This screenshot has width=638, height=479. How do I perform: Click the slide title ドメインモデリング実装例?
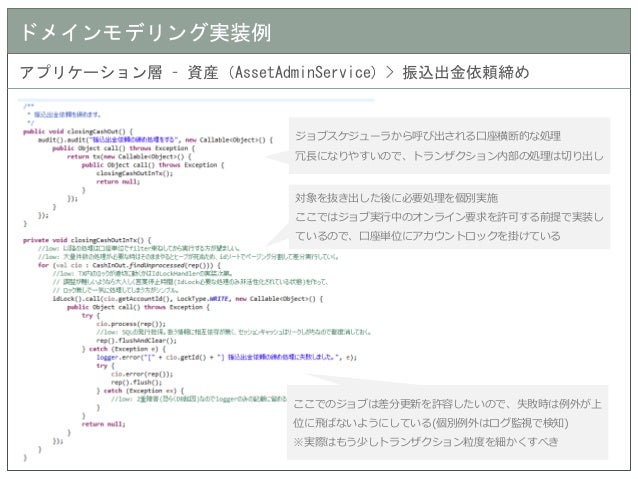coord(145,33)
